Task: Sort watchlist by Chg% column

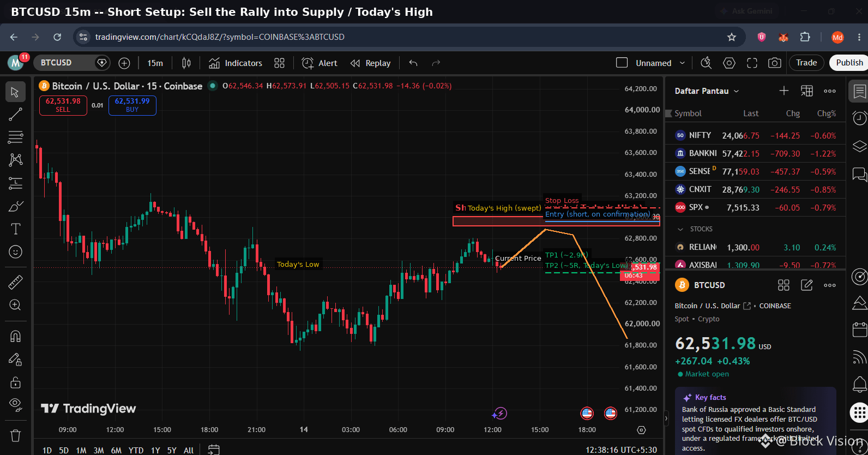Action: click(x=826, y=113)
